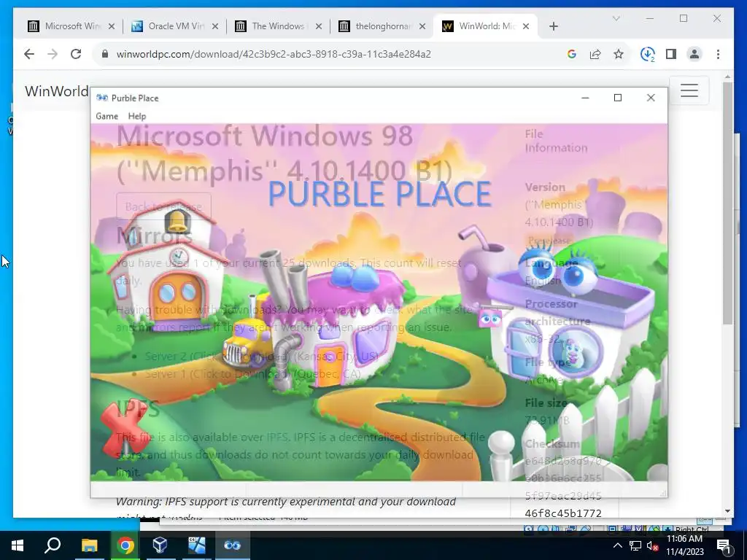Close the Microsoft Win... tab

tap(112, 26)
